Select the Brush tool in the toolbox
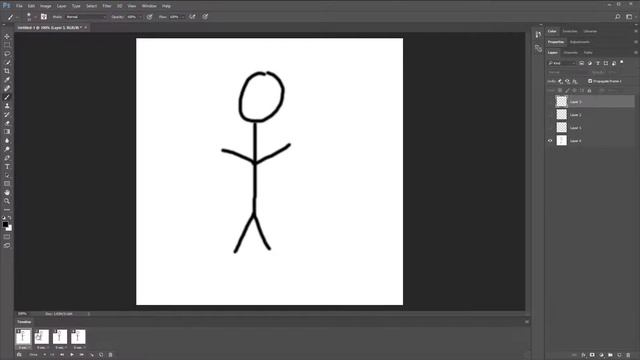Image resolution: width=640 pixels, height=360 pixels. 7,97
